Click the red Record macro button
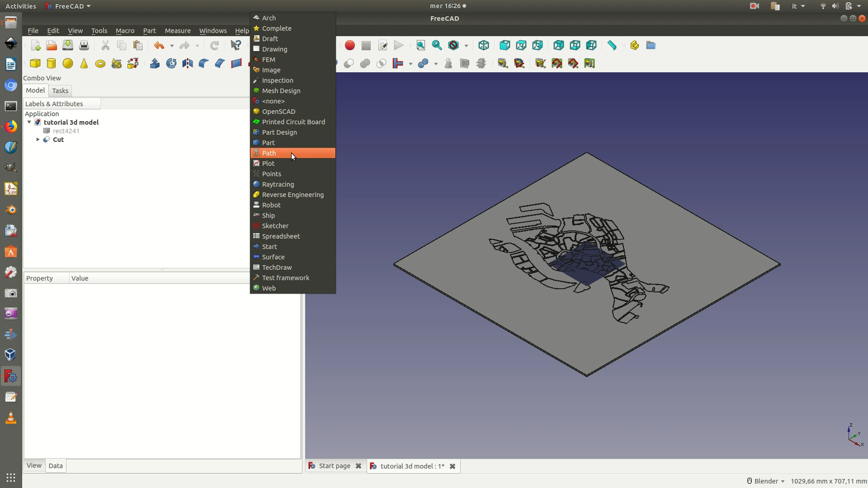Image resolution: width=868 pixels, height=488 pixels. click(x=350, y=46)
